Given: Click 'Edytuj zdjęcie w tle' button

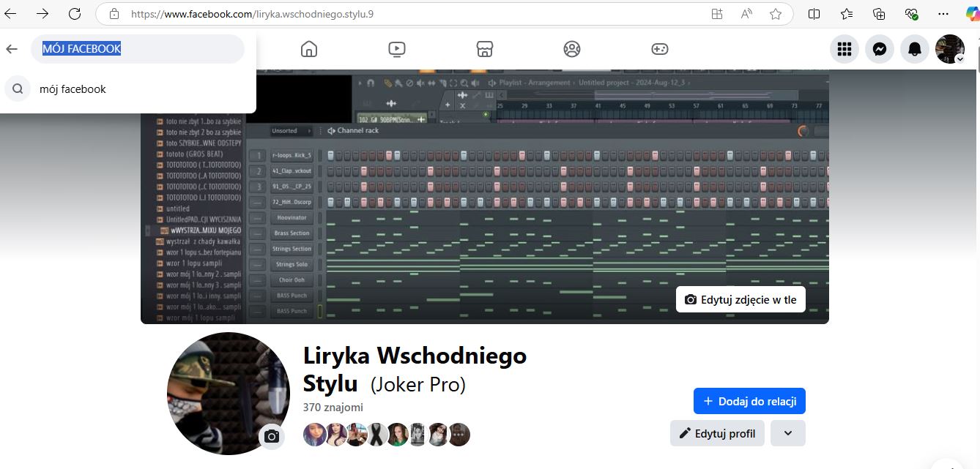Looking at the screenshot, I should pos(740,299).
